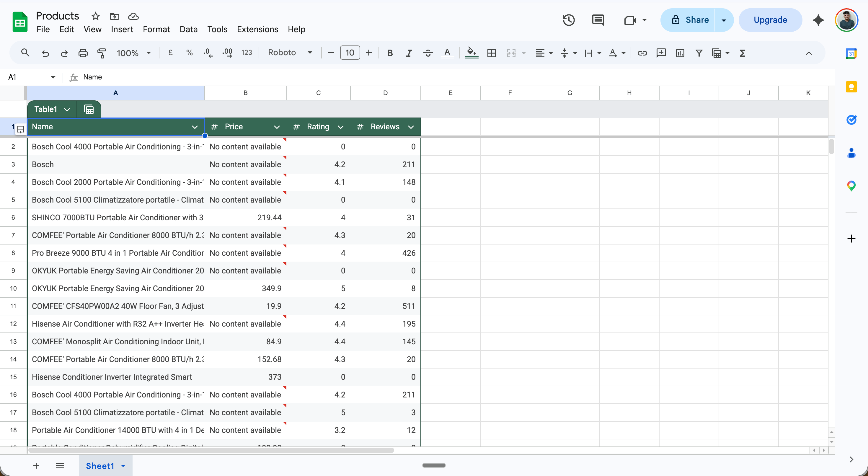Viewport: 868px width, 476px height.
Task: Hide the menus with collapse chevron
Action: (x=809, y=53)
